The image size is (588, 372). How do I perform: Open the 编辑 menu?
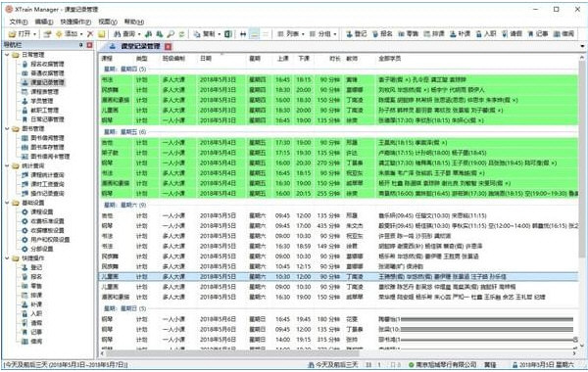pyautogui.click(x=44, y=22)
